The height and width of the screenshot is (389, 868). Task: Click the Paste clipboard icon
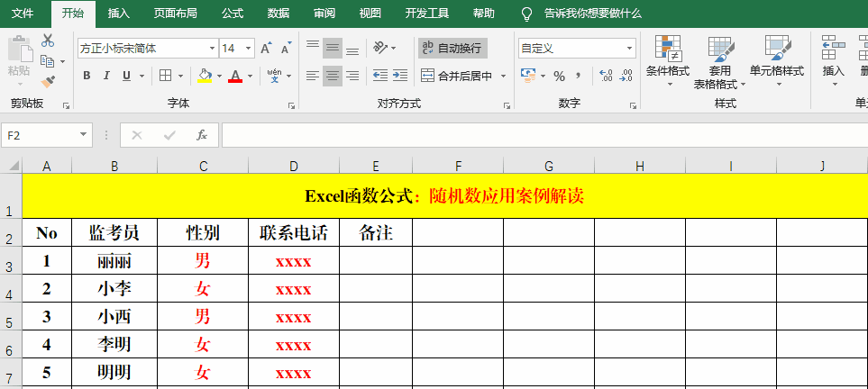point(19,49)
